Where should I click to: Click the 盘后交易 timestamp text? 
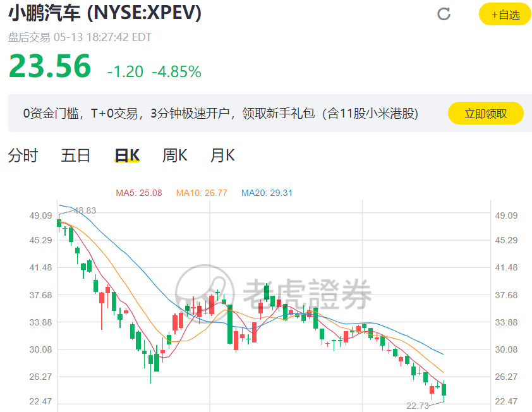coord(80,37)
